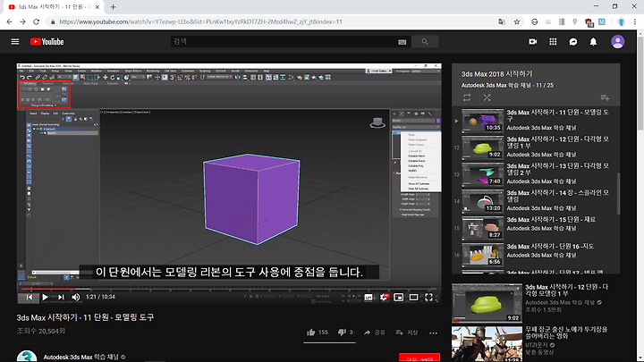This screenshot has height=362, width=644.
Task: Open the YouTube hamburger guide menu
Action: point(15,41)
